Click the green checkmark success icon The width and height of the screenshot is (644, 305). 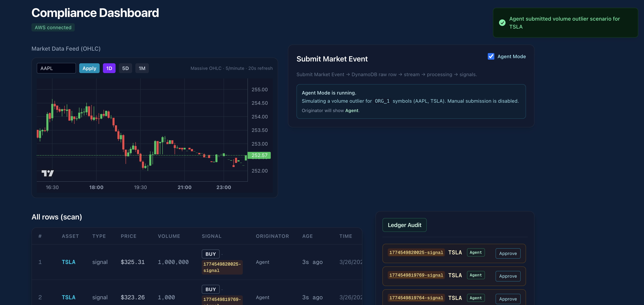point(502,23)
